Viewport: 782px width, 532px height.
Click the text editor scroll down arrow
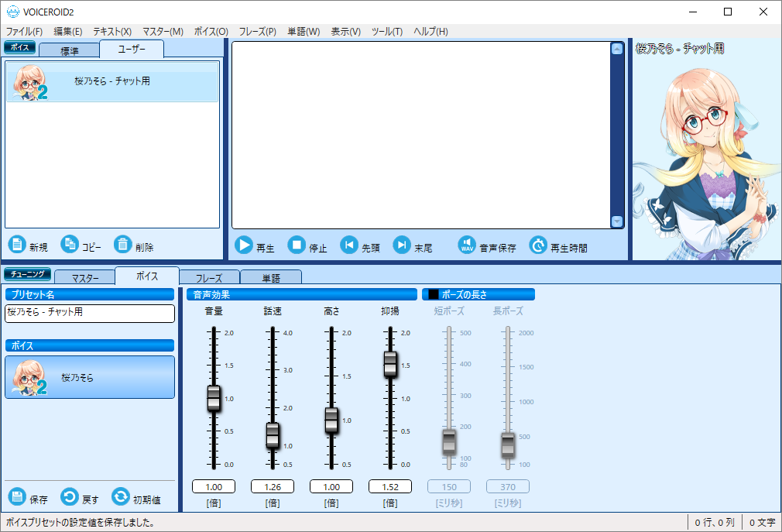pyautogui.click(x=617, y=221)
